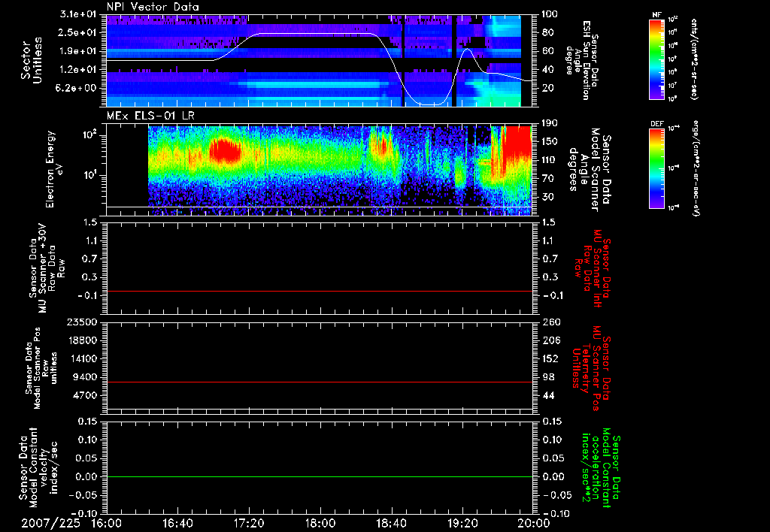The width and height of the screenshot is (770, 532).
Task: Select the "MEx ELS-01 LR" panel title
Action: pyautogui.click(x=150, y=116)
